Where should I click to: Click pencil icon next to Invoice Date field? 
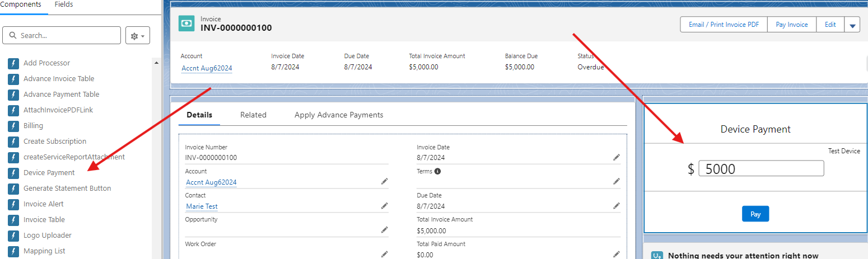617,157
